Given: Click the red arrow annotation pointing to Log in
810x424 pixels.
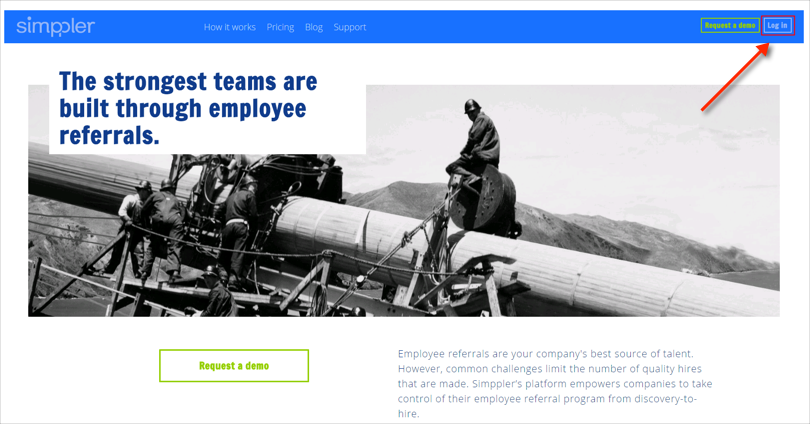Looking at the screenshot, I should [x=735, y=78].
